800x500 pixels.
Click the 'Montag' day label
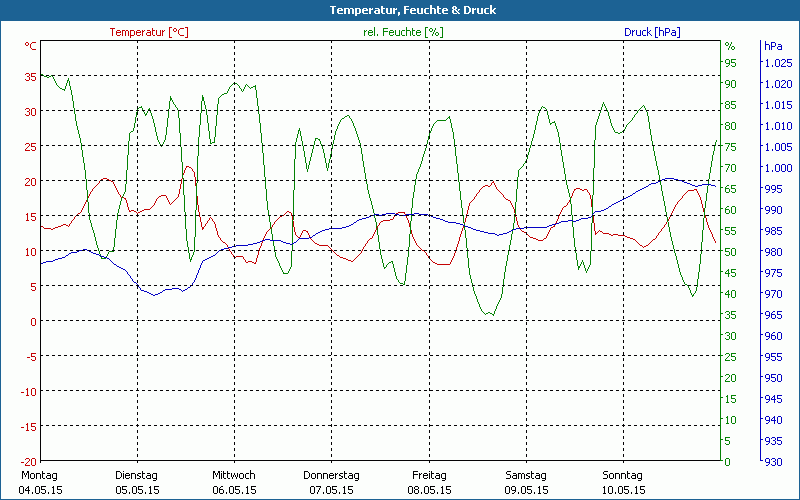click(39, 475)
